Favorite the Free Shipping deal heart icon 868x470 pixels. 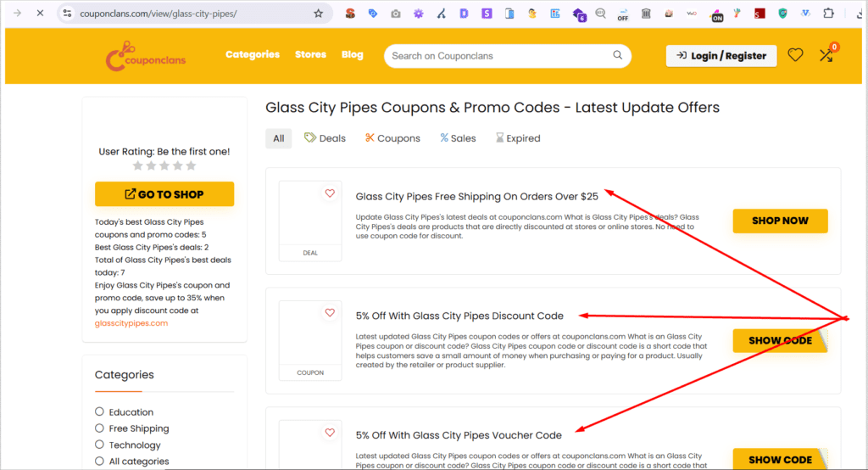coord(330,193)
